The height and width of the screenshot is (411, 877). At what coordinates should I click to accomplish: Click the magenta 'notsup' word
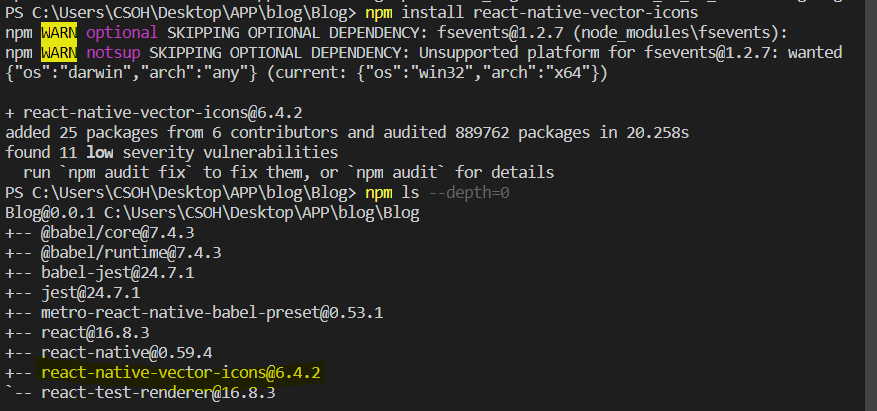(x=113, y=53)
